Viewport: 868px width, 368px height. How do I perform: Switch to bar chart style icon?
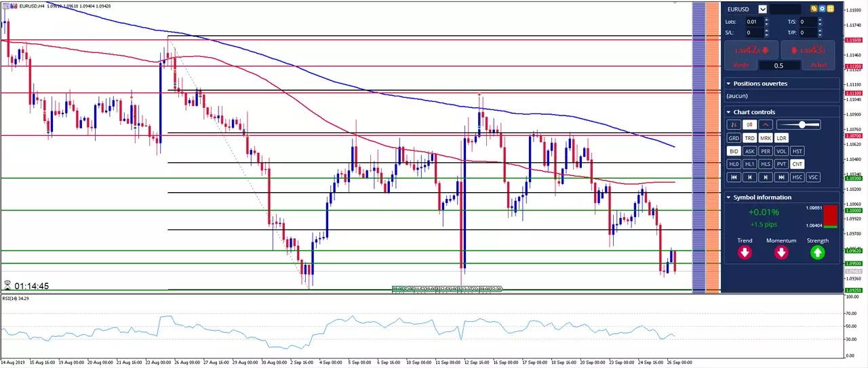(x=734, y=124)
